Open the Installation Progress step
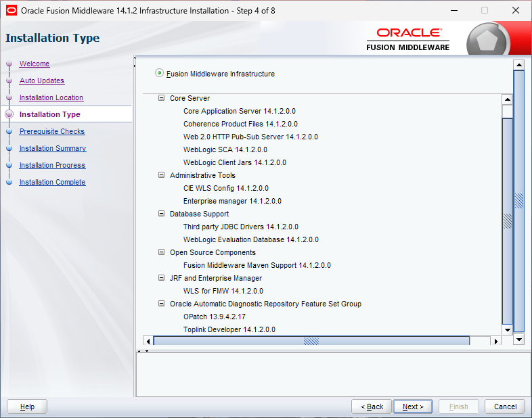The width and height of the screenshot is (532, 418). click(x=52, y=166)
